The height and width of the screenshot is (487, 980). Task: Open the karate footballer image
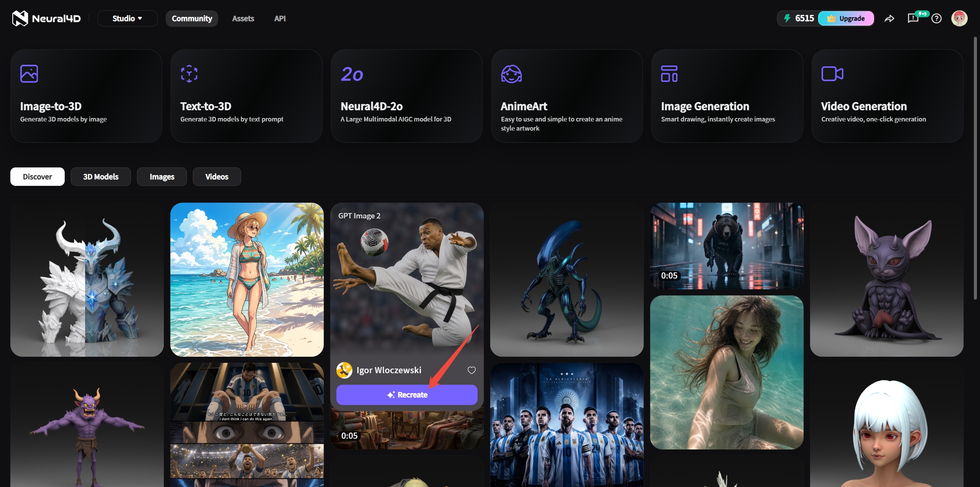tap(407, 280)
